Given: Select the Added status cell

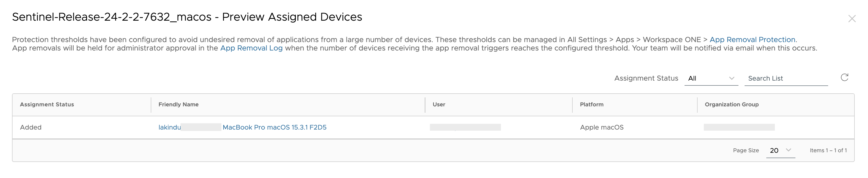Looking at the screenshot, I should (31, 127).
